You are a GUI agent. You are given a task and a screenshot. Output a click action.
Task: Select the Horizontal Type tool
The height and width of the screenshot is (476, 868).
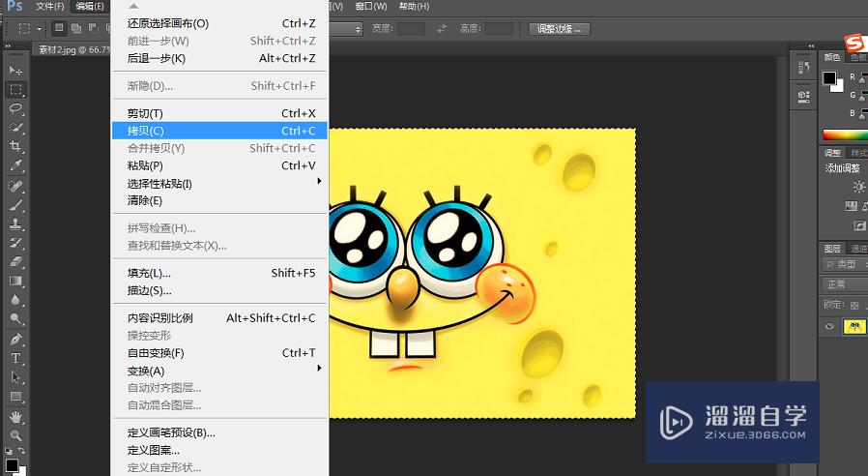(x=16, y=358)
